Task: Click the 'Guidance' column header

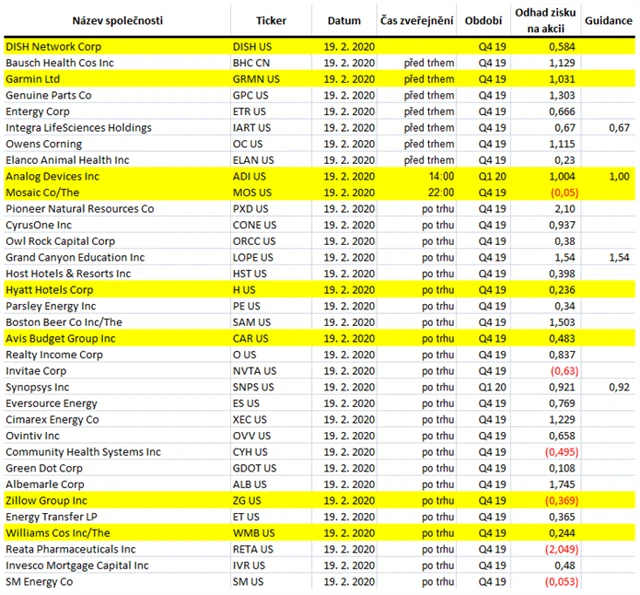Action: click(607, 20)
